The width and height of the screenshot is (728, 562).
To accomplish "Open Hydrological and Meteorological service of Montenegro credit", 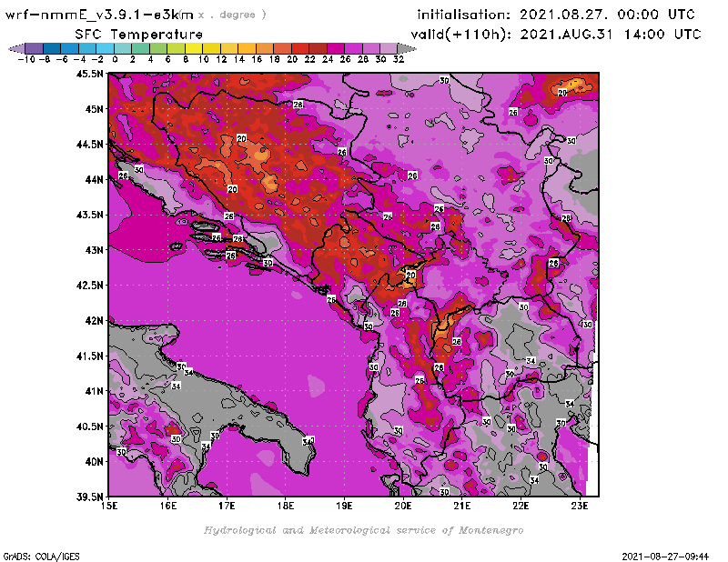I will click(363, 529).
